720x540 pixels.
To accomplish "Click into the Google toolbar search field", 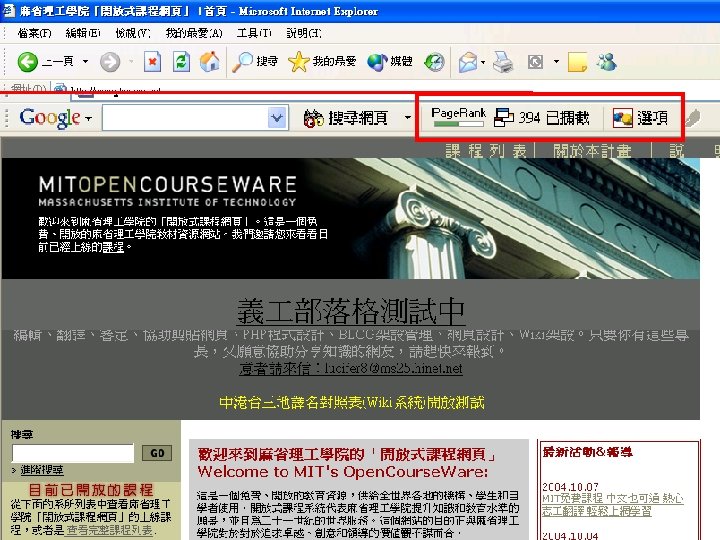I will [x=185, y=118].
